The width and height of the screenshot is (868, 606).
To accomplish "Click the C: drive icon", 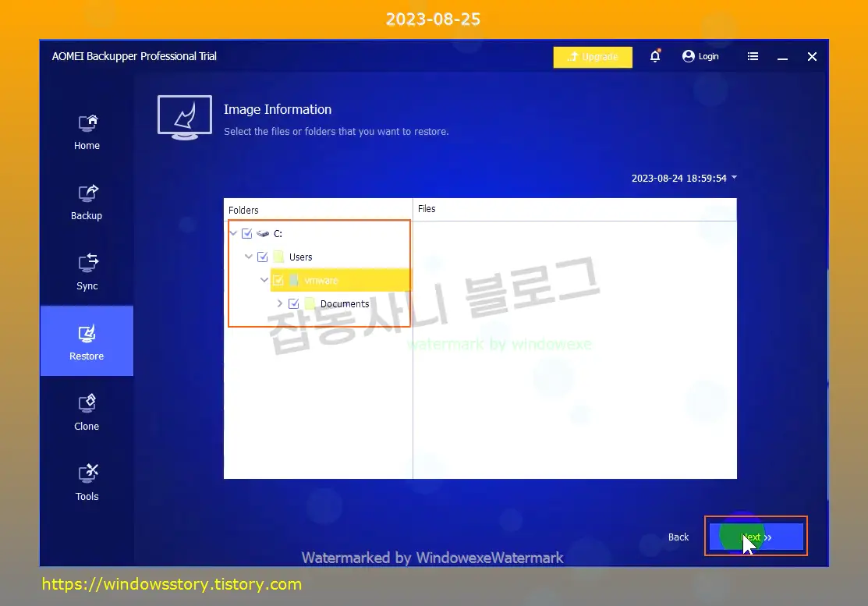I will (263, 233).
